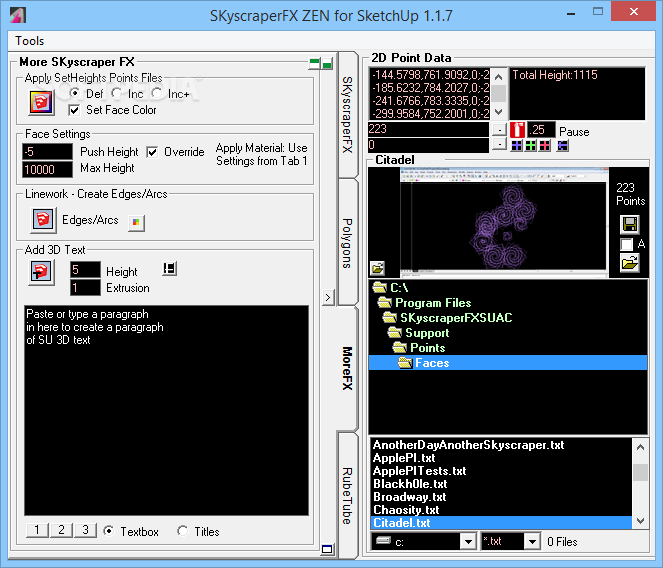Viewport: 663px width, 568px height.
Task: Switch to the SKyscraperFX tab
Action: click(x=348, y=115)
